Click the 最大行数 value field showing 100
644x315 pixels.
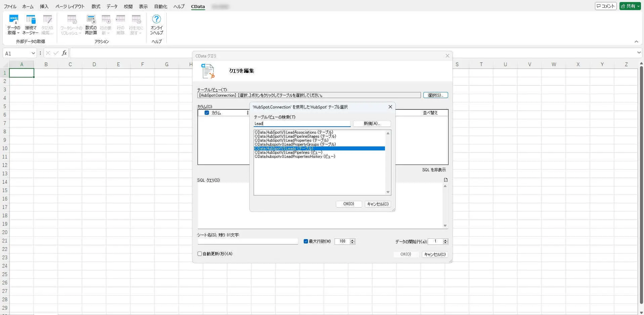point(342,241)
